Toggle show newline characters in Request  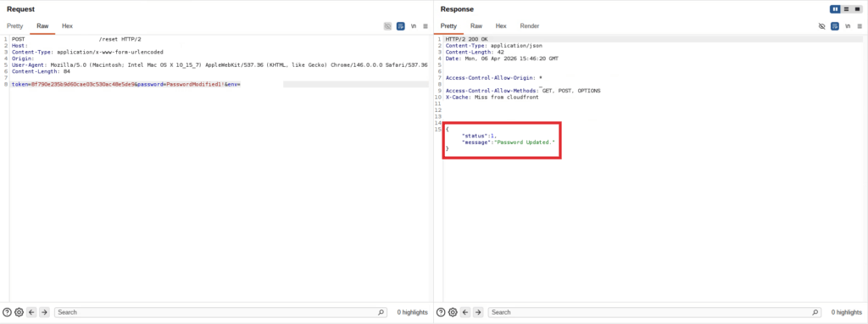(414, 26)
